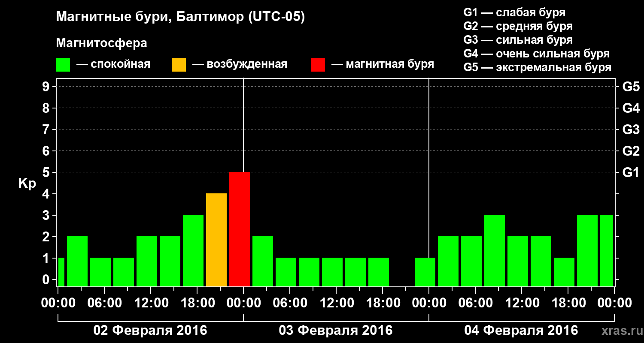
Task: Click the 'G1' right axis label
Action: click(x=630, y=172)
